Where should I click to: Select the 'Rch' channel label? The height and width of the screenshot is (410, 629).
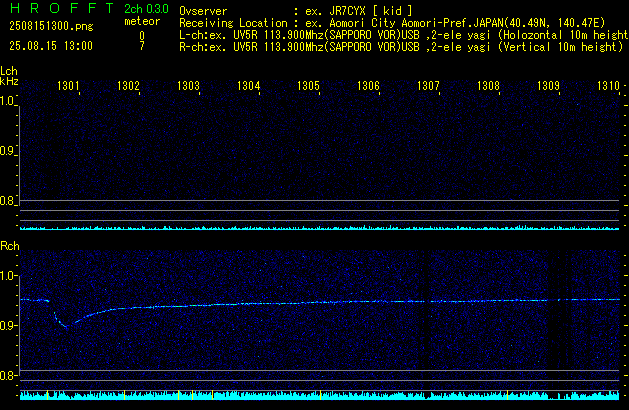[x=10, y=246]
